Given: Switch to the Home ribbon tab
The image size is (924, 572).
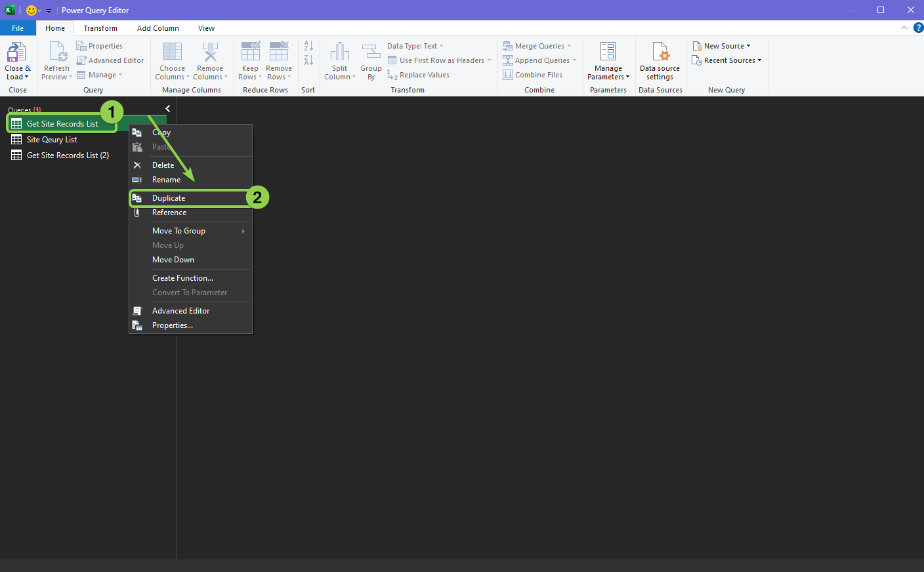Looking at the screenshot, I should point(55,28).
